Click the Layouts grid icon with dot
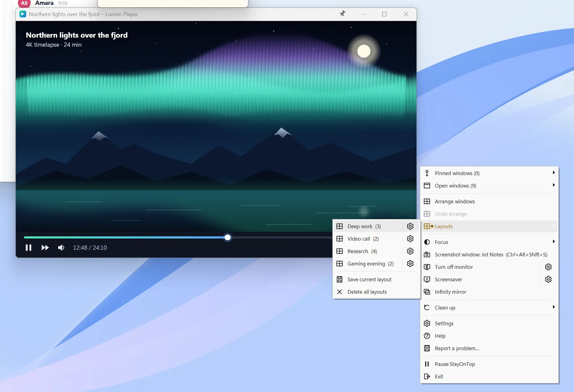 click(428, 226)
